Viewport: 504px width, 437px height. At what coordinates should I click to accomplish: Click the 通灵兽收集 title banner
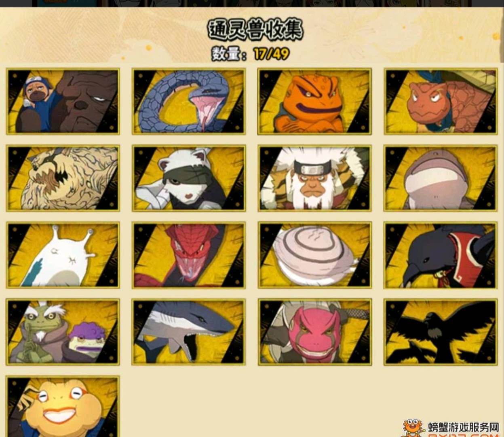255,30
